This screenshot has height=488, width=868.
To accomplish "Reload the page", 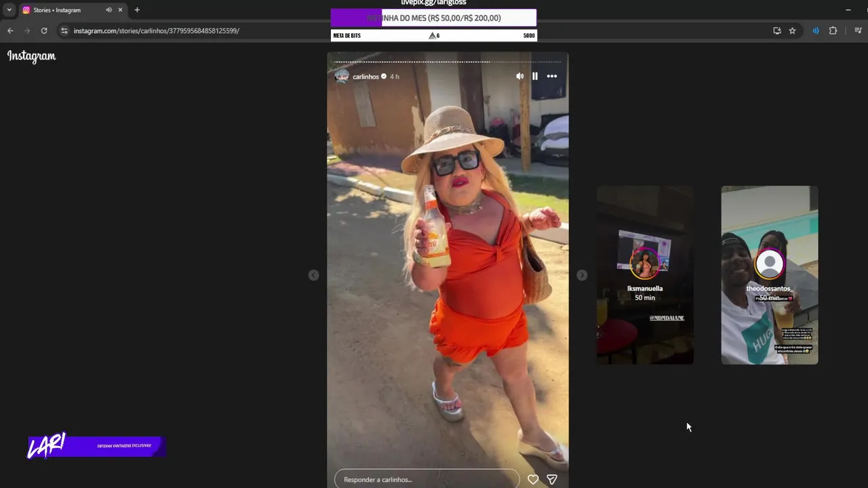I will point(44,30).
